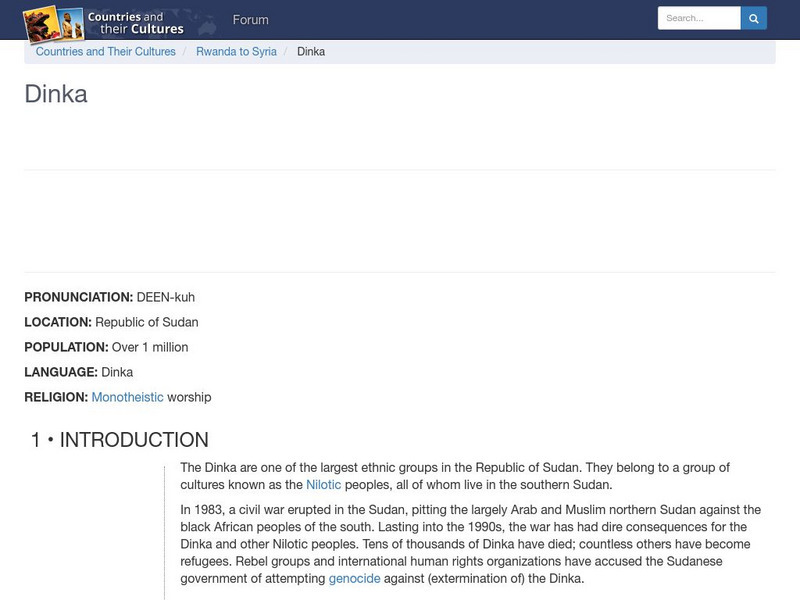800x600 pixels.
Task: Click the LANGUAGE: Dinka line
Action: tap(79, 372)
